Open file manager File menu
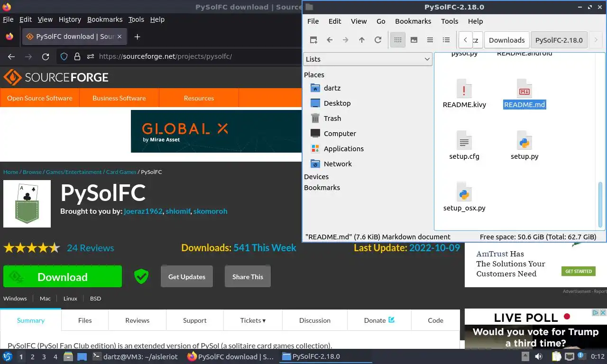The height and width of the screenshot is (364, 607). (313, 21)
